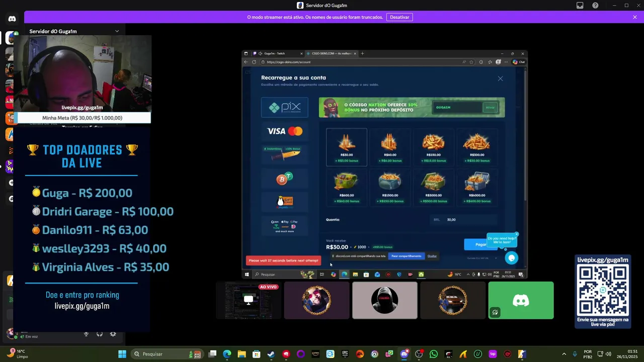Select the AO VIVO stream thumbnail
The width and height of the screenshot is (644, 362).
[248, 300]
